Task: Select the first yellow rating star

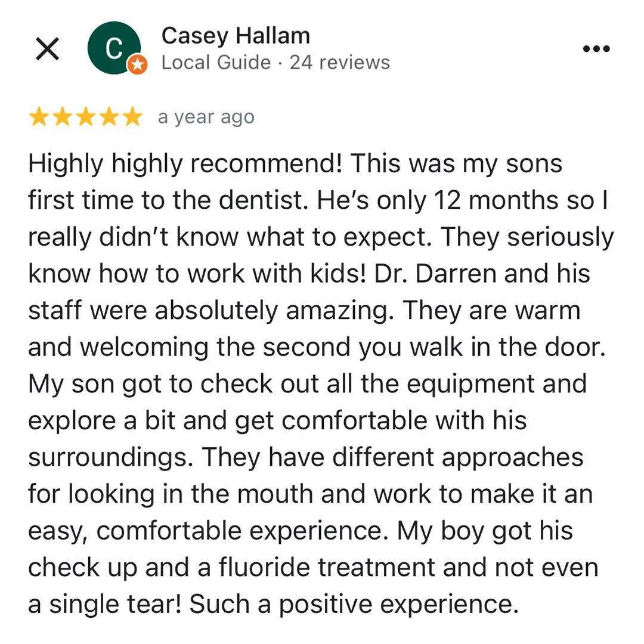Action: click(39, 117)
